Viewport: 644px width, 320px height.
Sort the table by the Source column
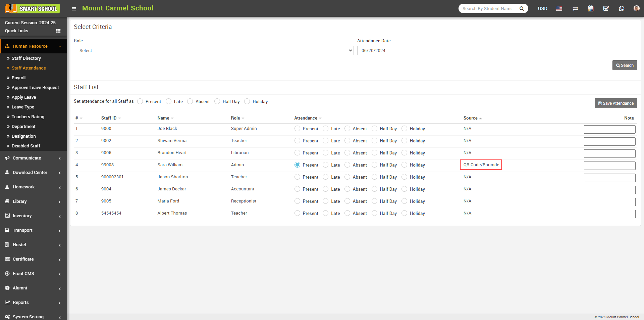click(x=471, y=118)
